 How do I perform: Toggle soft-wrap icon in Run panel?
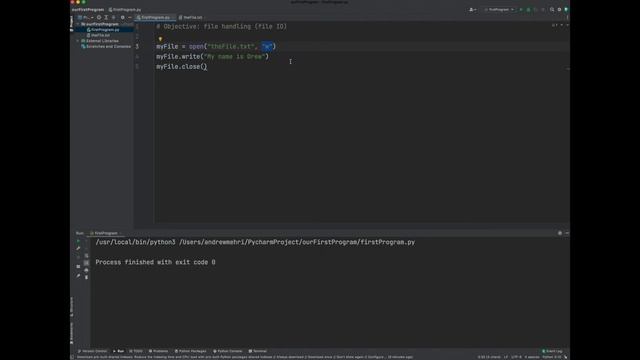(x=86, y=256)
